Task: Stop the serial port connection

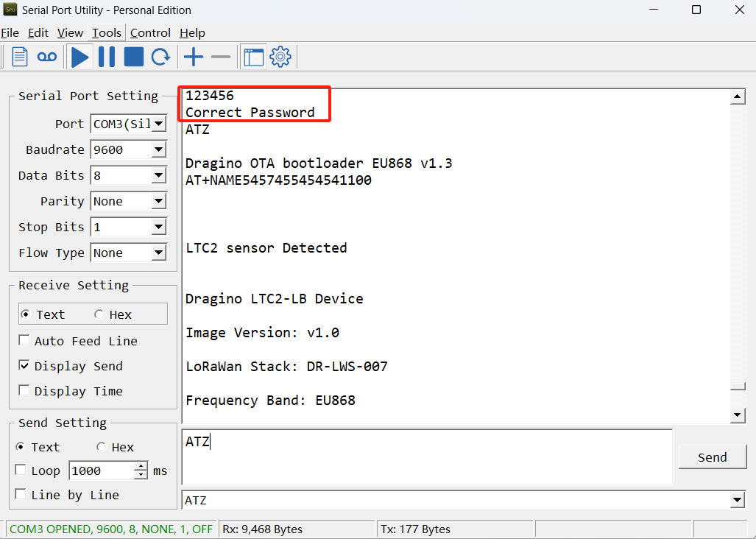Action: click(x=133, y=57)
